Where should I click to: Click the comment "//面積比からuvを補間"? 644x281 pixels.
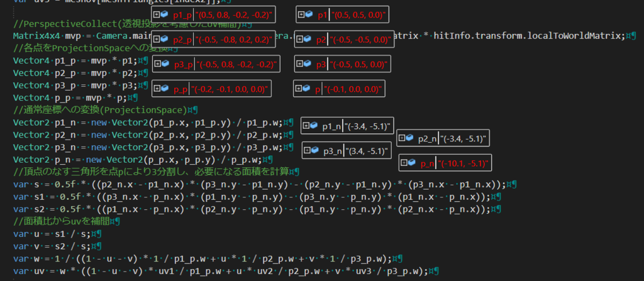click(61, 221)
